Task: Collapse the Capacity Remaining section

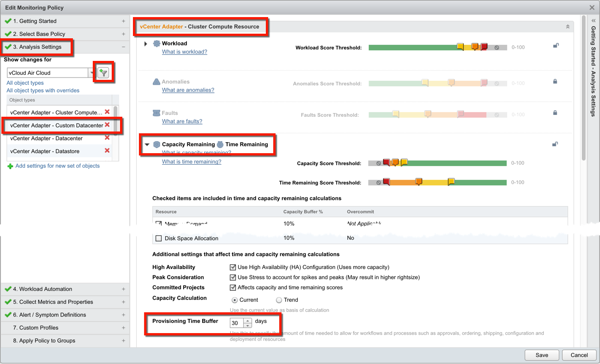Action: 147,144
